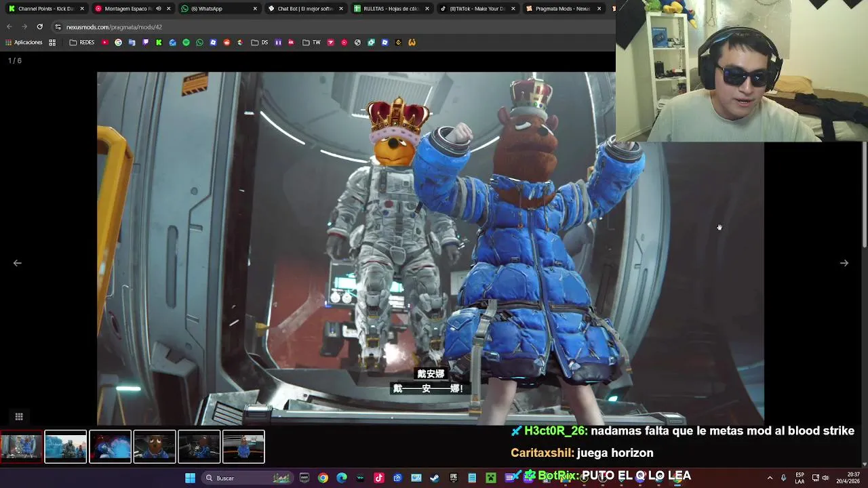Select the second gallery thumbnail

pos(66,447)
